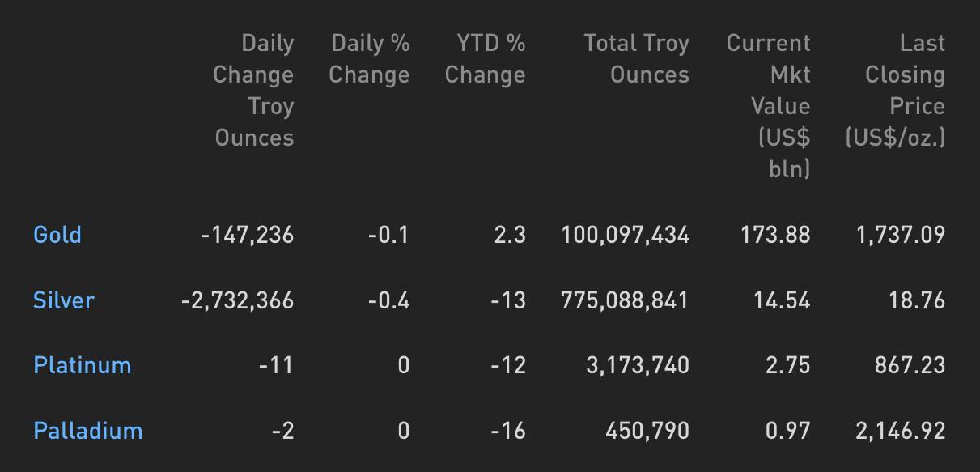Open the Gold link
Viewport: 980px width, 472px height.
click(57, 235)
